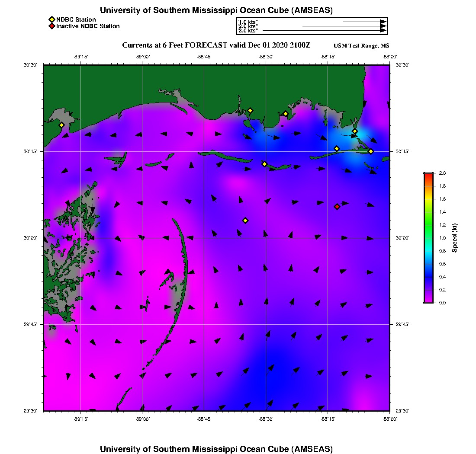The image size is (476, 454).
Task: Select the westernmost yellow NDBC station marker
Action: pos(61,125)
